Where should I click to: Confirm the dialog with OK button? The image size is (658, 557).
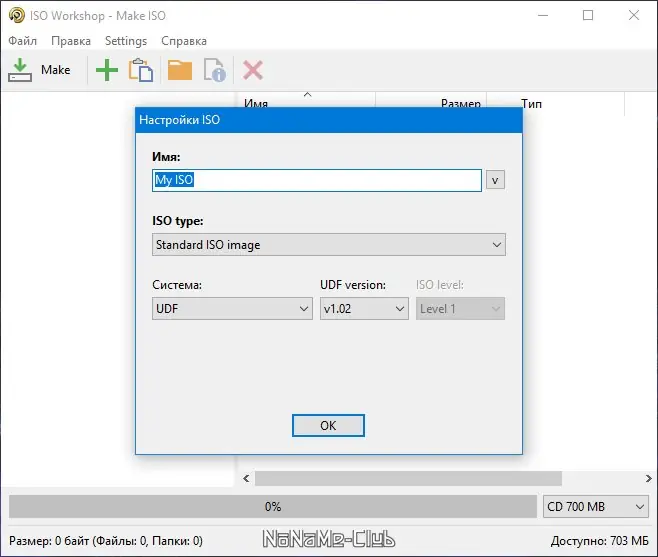click(328, 426)
